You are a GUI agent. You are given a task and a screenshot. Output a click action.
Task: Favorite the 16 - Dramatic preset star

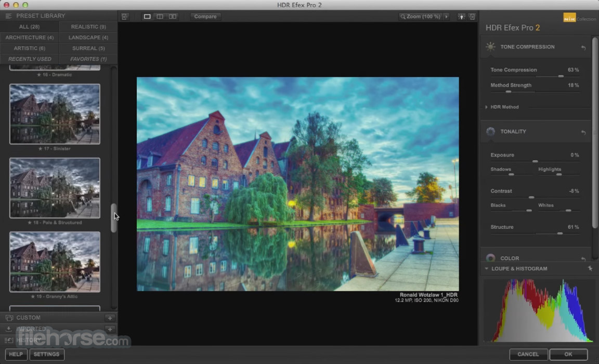tap(39, 74)
